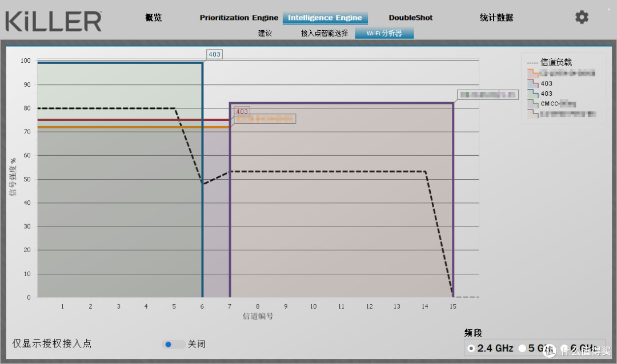The image size is (617, 364).
Task: Click the red 403 label near channel 7
Action: pyautogui.click(x=242, y=111)
